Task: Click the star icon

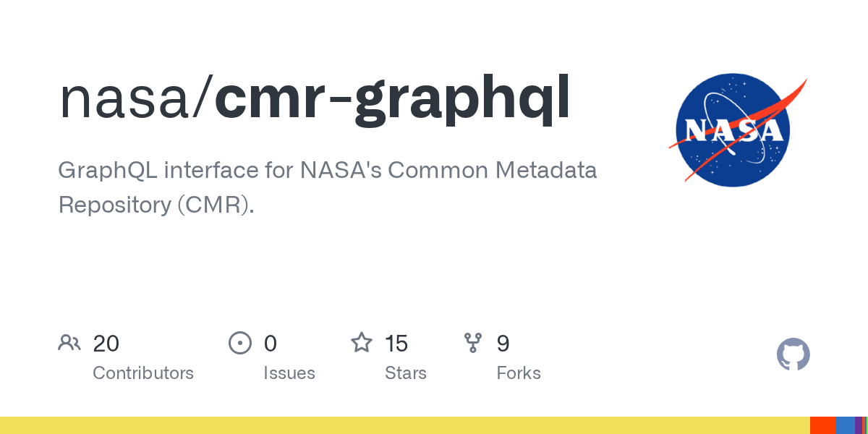Action: 362,342
